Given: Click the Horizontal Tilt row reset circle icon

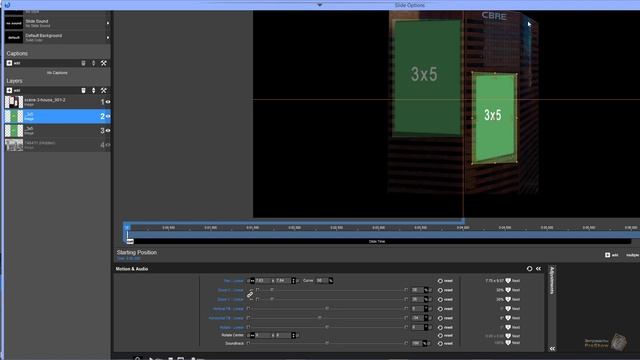Looking at the screenshot, I should (440, 318).
